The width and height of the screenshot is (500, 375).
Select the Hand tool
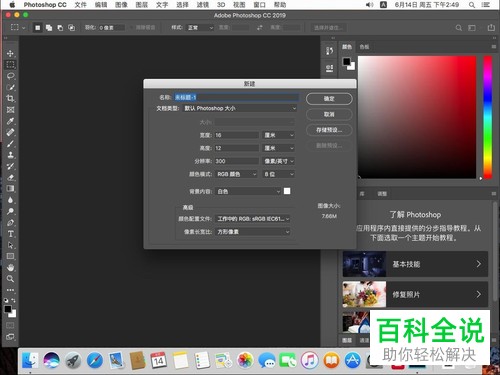pyautogui.click(x=10, y=268)
